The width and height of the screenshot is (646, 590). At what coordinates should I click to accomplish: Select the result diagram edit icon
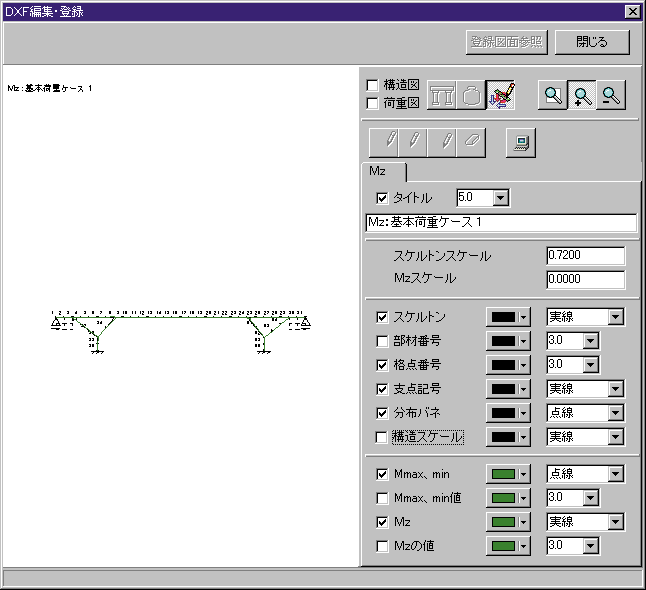pos(503,95)
